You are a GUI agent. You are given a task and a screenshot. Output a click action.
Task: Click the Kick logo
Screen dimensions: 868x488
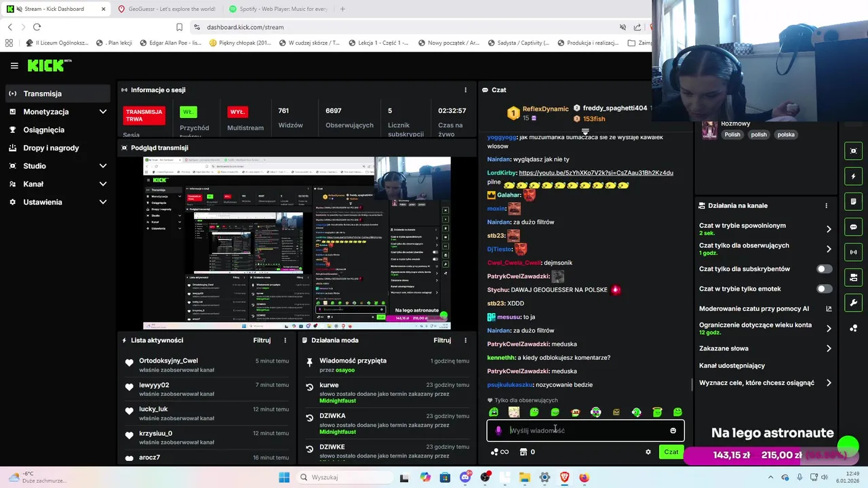click(x=49, y=65)
